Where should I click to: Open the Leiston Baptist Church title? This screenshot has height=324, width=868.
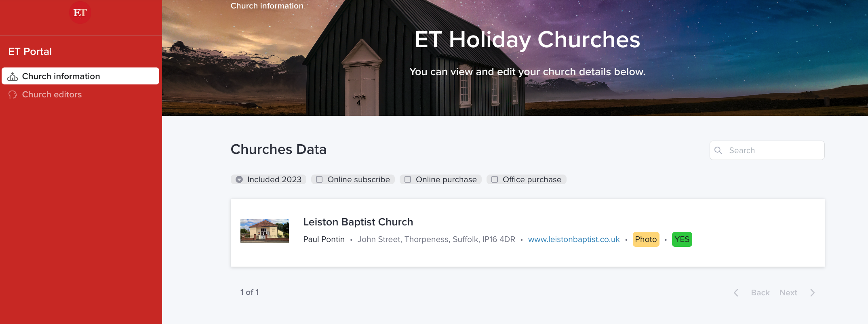point(358,222)
